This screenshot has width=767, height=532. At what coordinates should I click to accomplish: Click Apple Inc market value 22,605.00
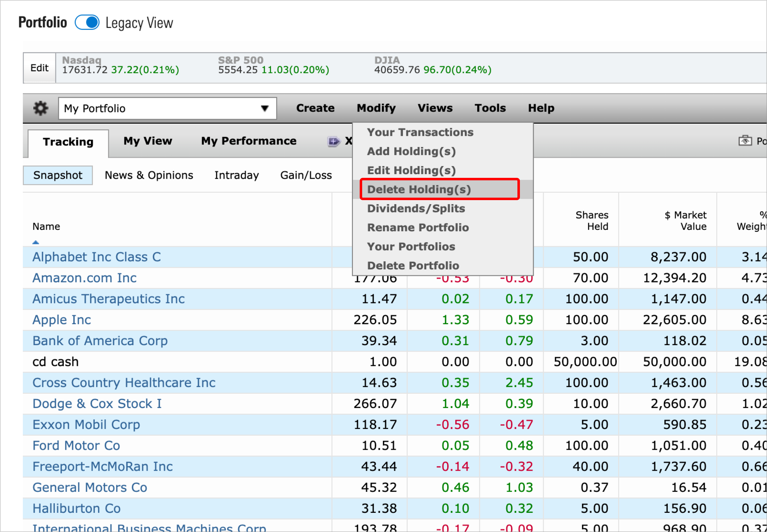675,320
